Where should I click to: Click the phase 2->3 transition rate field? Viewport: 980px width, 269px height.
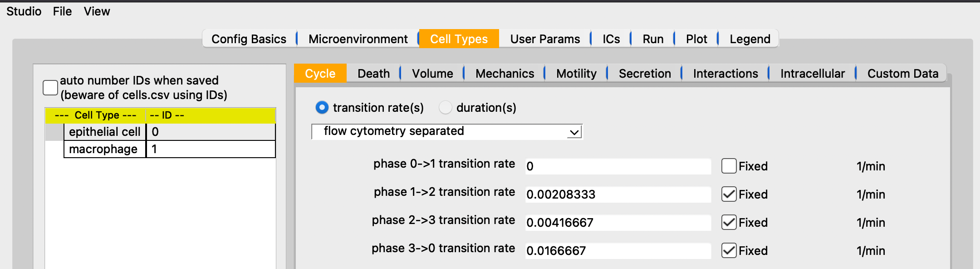tap(618, 222)
